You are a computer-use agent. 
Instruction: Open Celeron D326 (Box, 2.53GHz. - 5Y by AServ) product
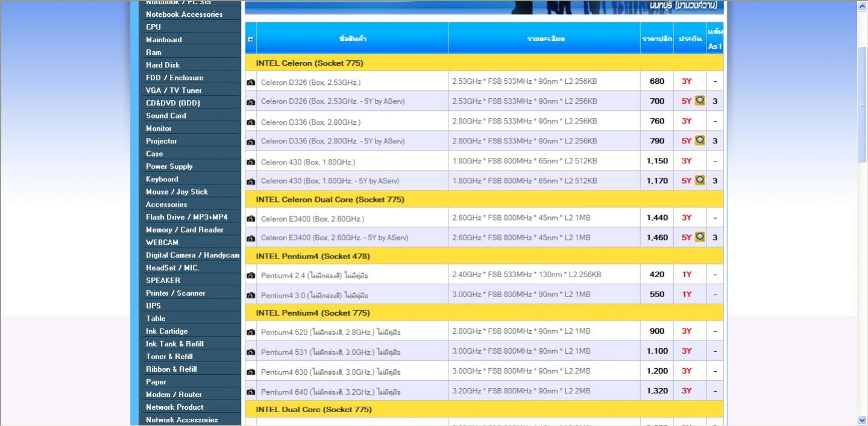point(333,101)
